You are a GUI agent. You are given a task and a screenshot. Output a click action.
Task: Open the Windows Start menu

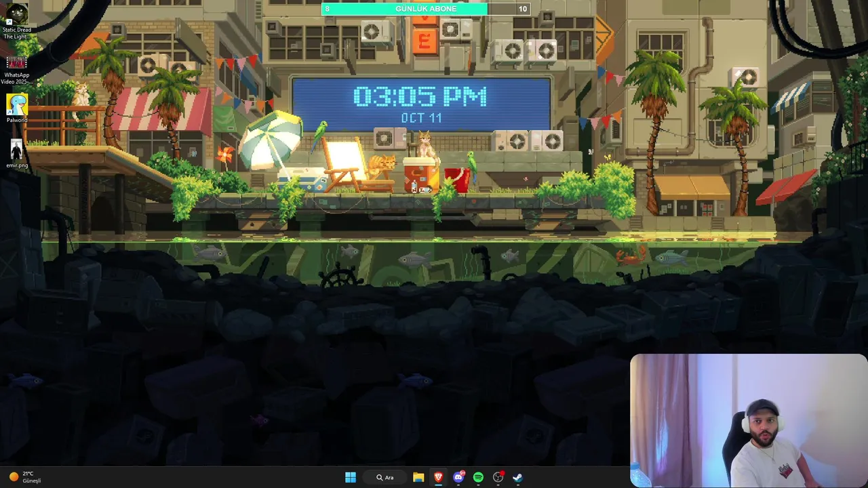(x=351, y=477)
